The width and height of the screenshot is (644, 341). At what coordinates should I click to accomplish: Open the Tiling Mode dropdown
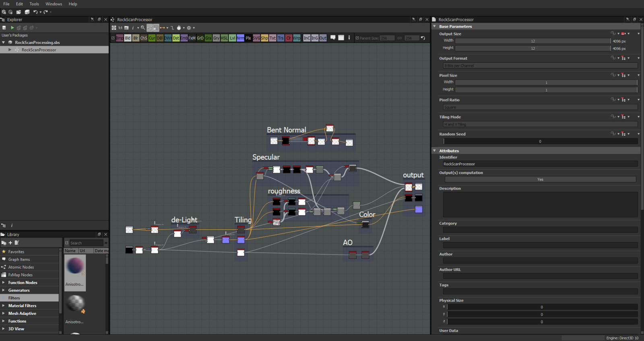click(x=540, y=124)
